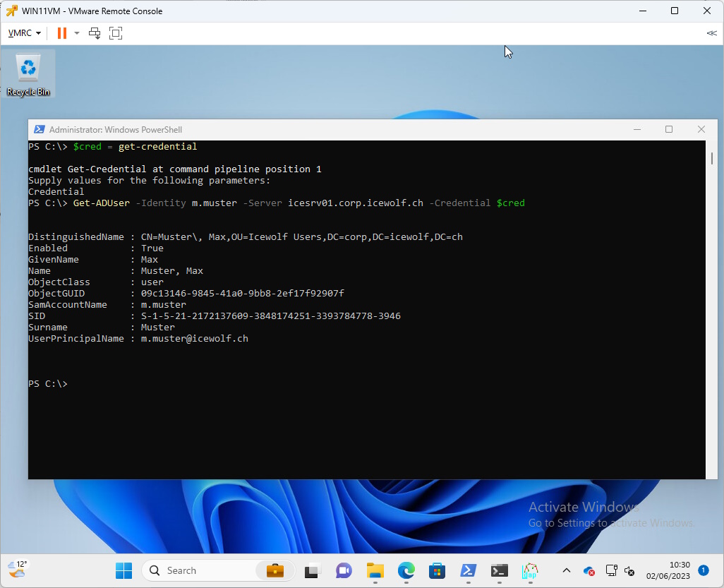Open Task View from the taskbar
This screenshot has width=724, height=588.
(x=313, y=570)
